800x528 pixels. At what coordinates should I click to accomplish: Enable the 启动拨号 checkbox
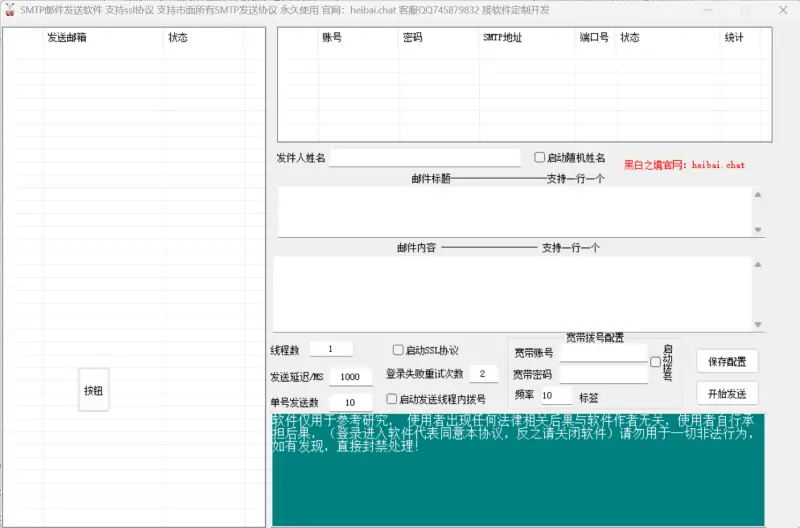(x=656, y=362)
